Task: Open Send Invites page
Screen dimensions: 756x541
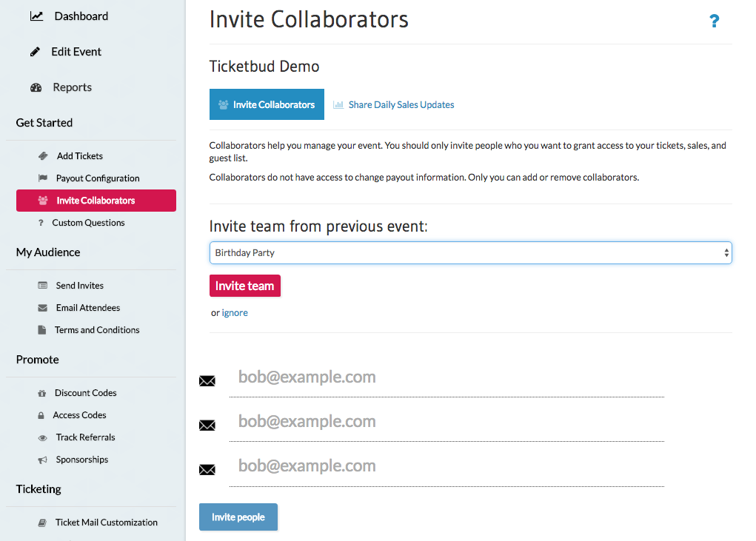Action: click(79, 285)
